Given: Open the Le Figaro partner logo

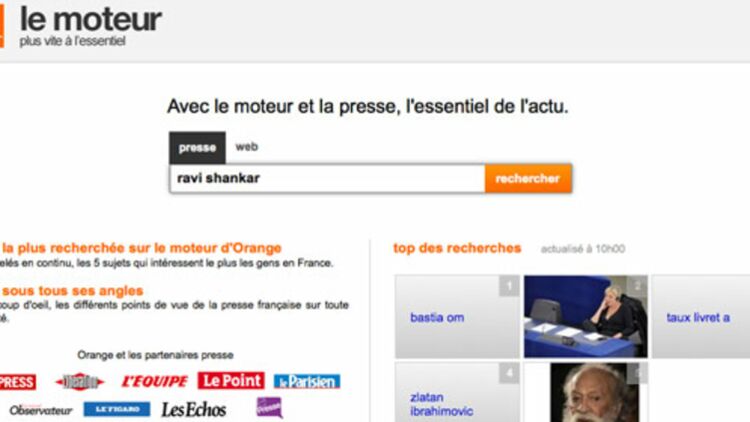Looking at the screenshot, I should 117,409.
